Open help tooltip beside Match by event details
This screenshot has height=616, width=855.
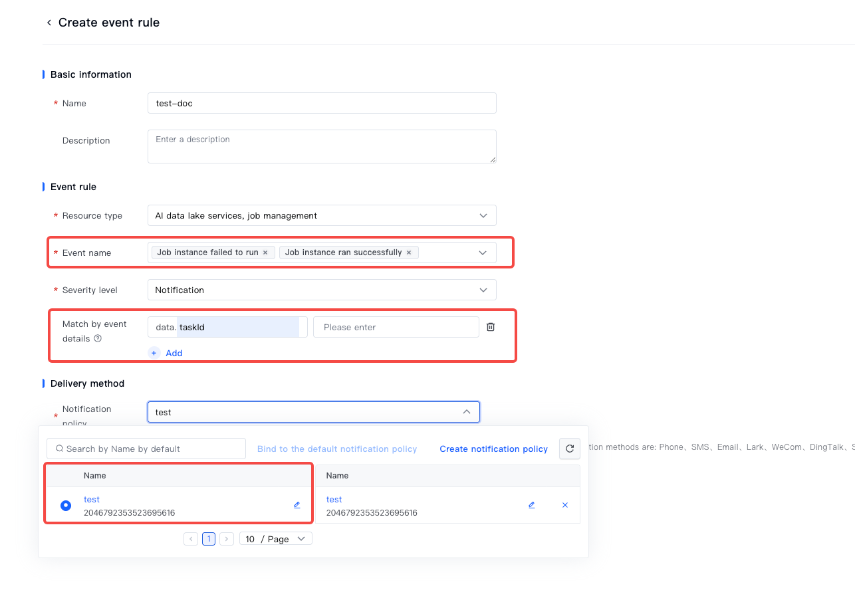[98, 338]
